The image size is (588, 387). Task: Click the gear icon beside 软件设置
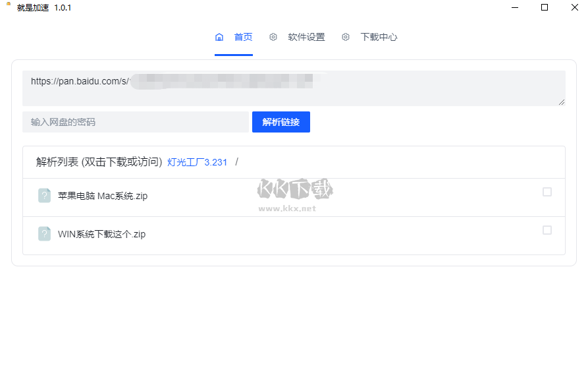273,38
